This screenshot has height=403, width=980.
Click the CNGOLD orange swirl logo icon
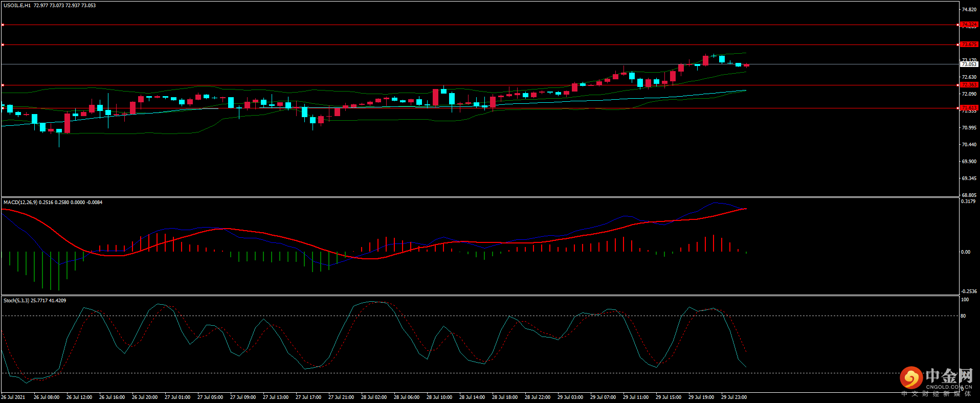pyautogui.click(x=911, y=378)
